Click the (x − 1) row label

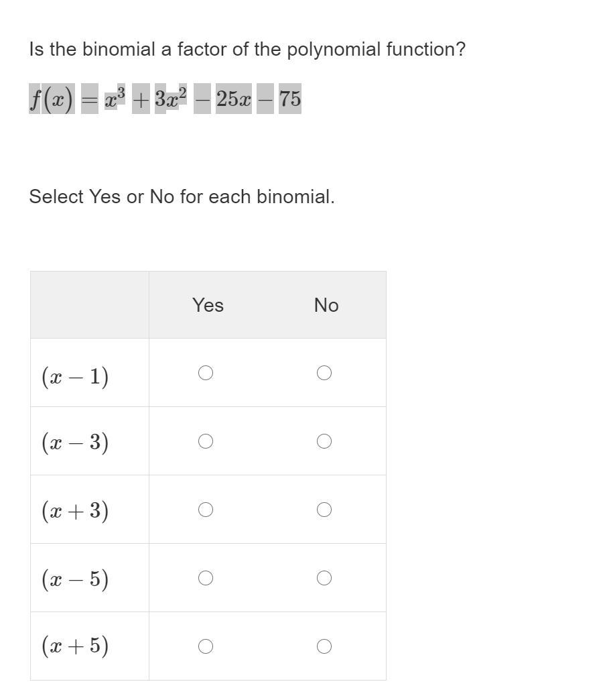pyautogui.click(x=75, y=375)
